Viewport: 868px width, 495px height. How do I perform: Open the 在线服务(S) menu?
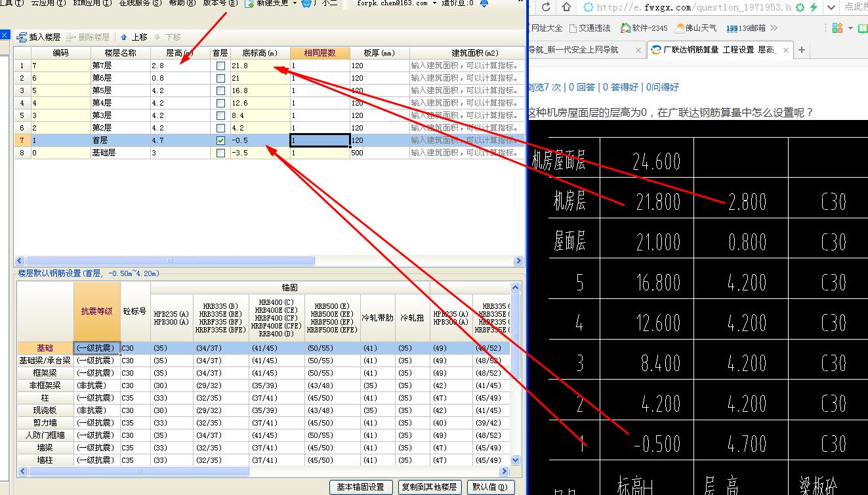[140, 3]
